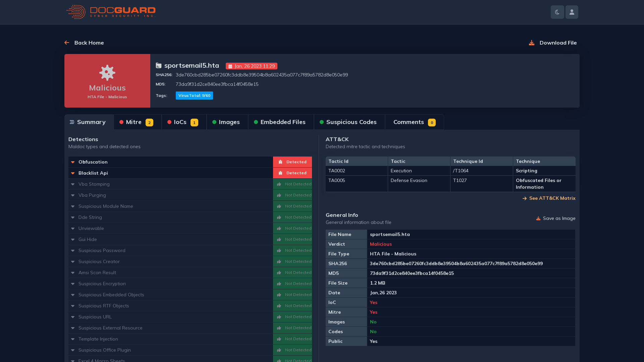Click Not Detected thumbs-up for Vba Purging

pos(279,195)
